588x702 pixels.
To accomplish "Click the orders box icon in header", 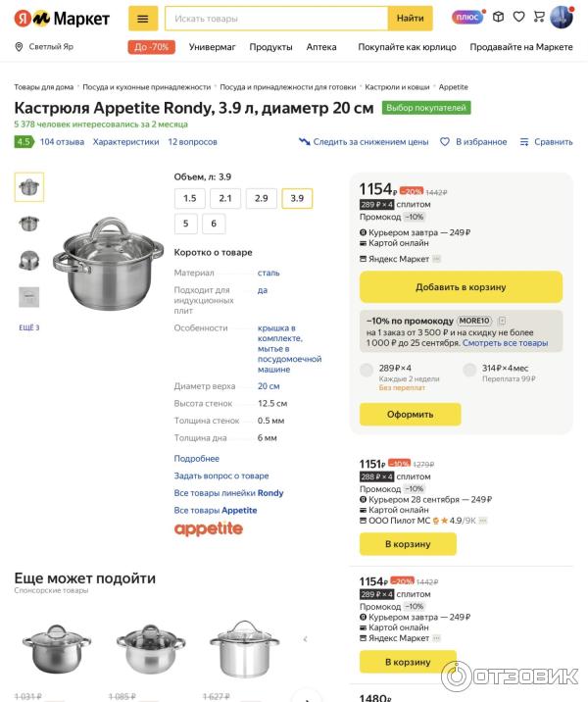I will coord(498,18).
